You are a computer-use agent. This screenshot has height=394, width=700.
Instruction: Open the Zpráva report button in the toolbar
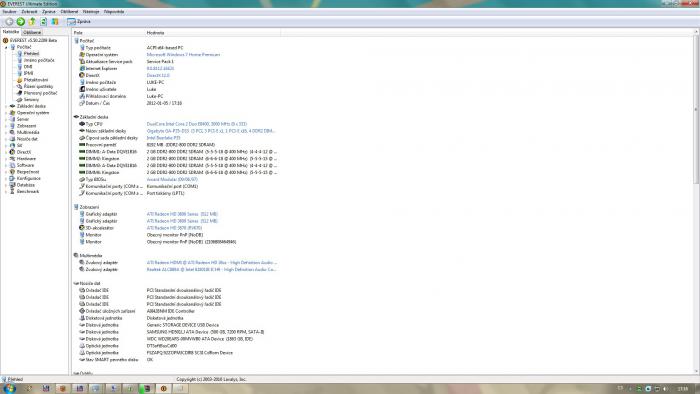coord(79,21)
